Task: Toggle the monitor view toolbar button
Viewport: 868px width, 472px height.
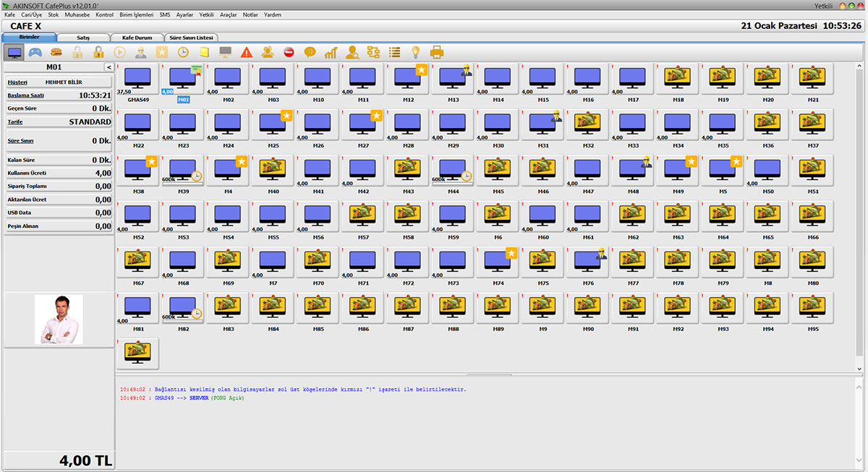Action: pyautogui.click(x=14, y=52)
